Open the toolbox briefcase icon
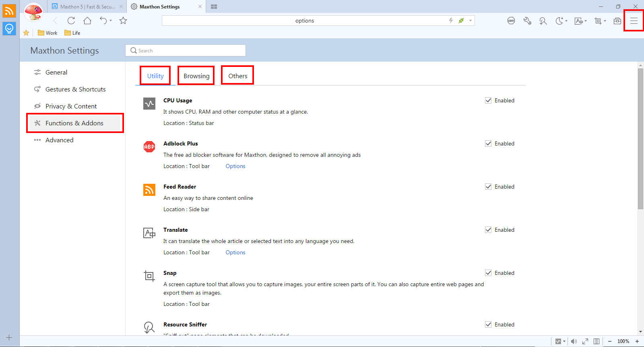The height and width of the screenshot is (347, 644). (617, 21)
